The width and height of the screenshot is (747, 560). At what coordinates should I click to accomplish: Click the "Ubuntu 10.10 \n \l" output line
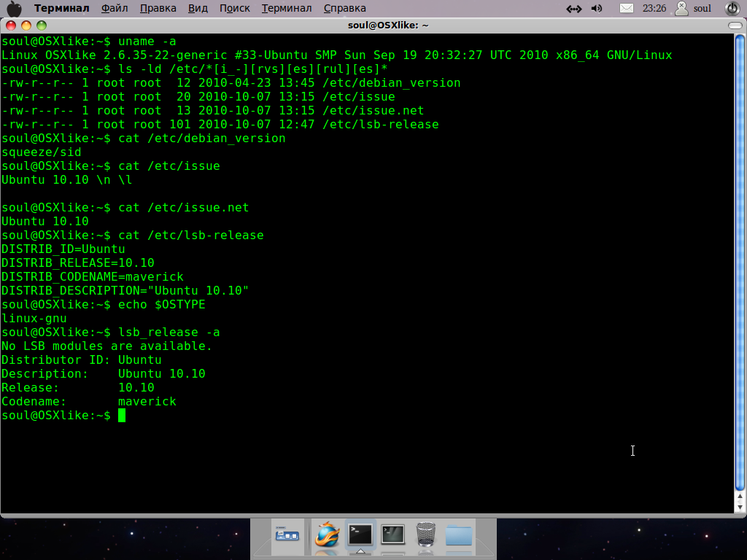(x=66, y=180)
